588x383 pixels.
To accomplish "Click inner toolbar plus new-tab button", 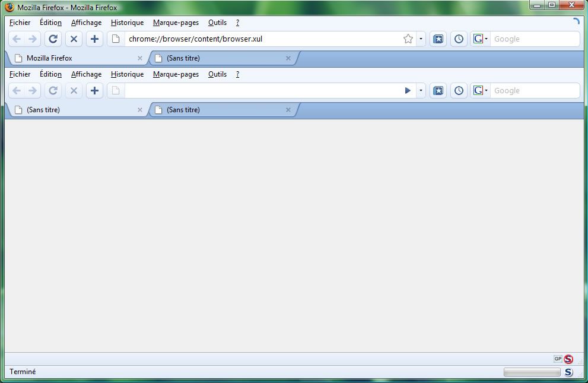I will 94,91.
